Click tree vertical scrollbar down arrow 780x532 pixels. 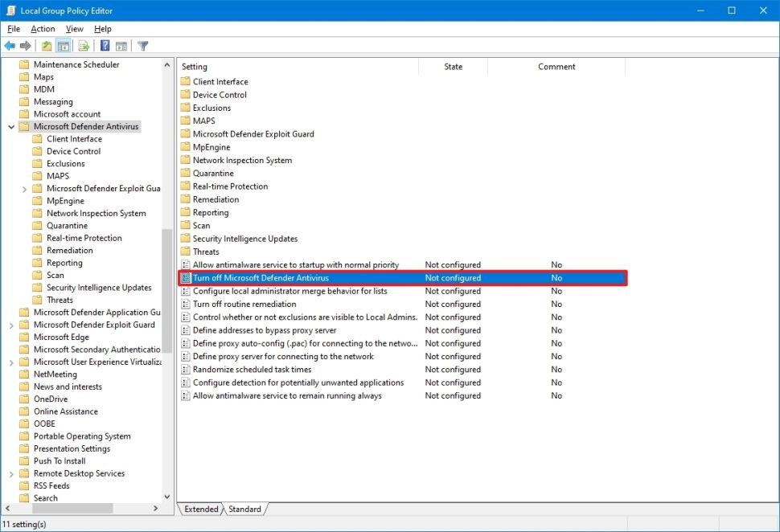tap(167, 497)
